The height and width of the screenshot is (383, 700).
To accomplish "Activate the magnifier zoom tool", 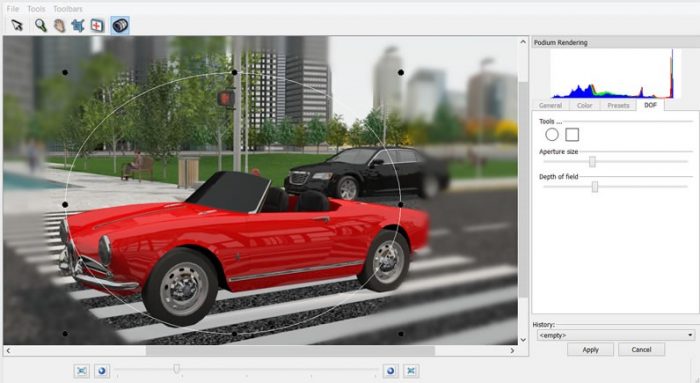I will click(x=41, y=25).
